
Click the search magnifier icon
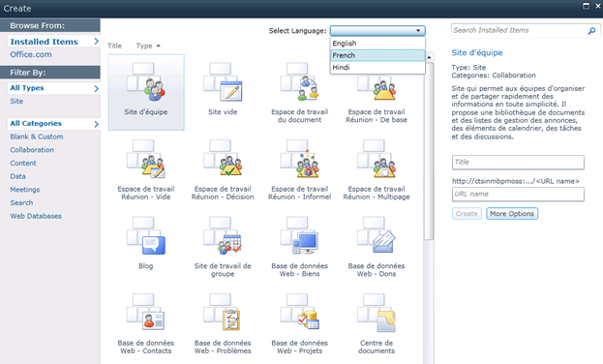[x=591, y=30]
